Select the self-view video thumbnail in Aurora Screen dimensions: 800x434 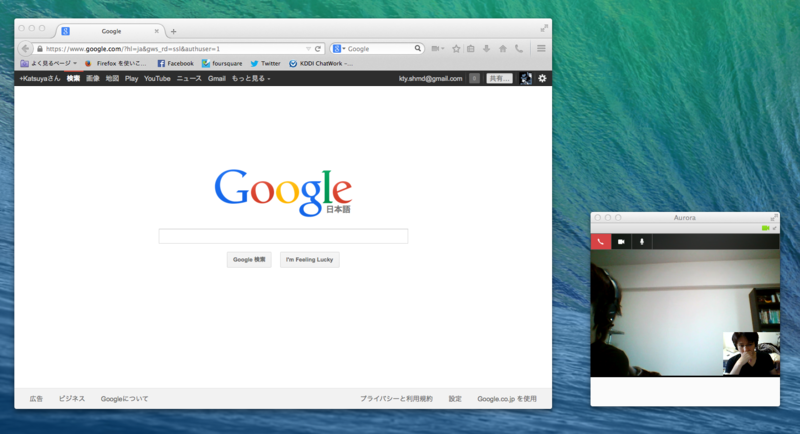pyautogui.click(x=751, y=353)
